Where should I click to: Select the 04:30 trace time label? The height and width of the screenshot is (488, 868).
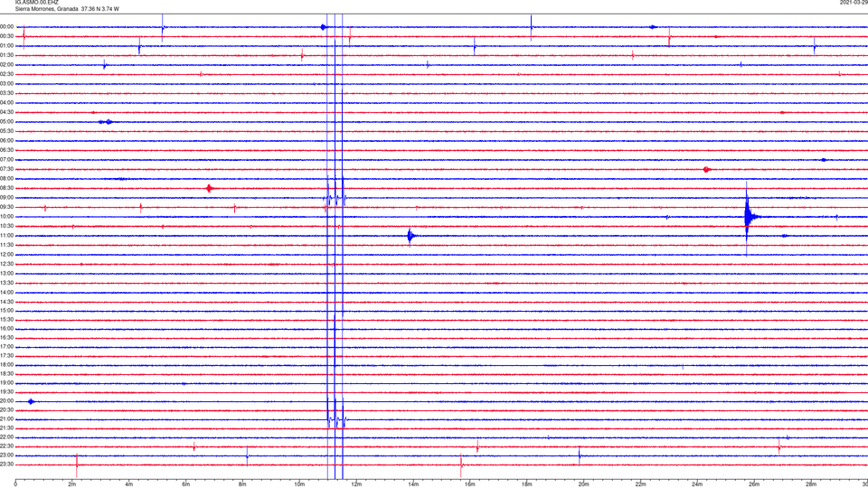click(x=7, y=112)
